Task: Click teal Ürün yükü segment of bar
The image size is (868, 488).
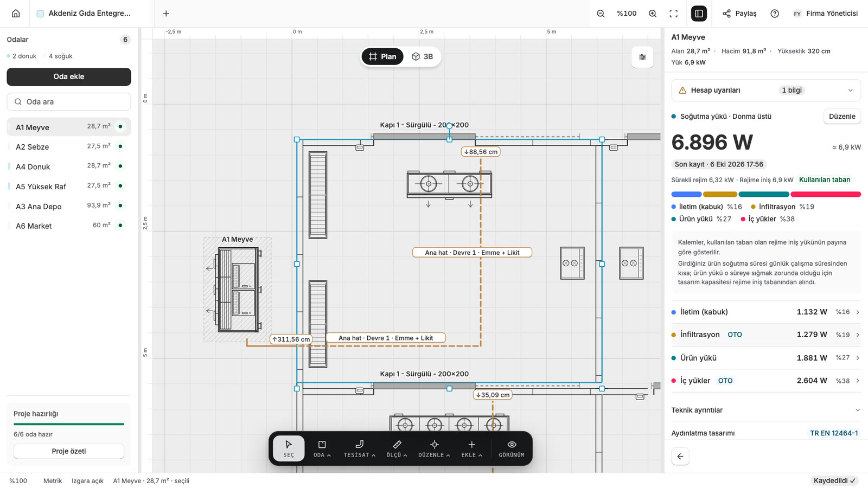Action: pyautogui.click(x=764, y=194)
